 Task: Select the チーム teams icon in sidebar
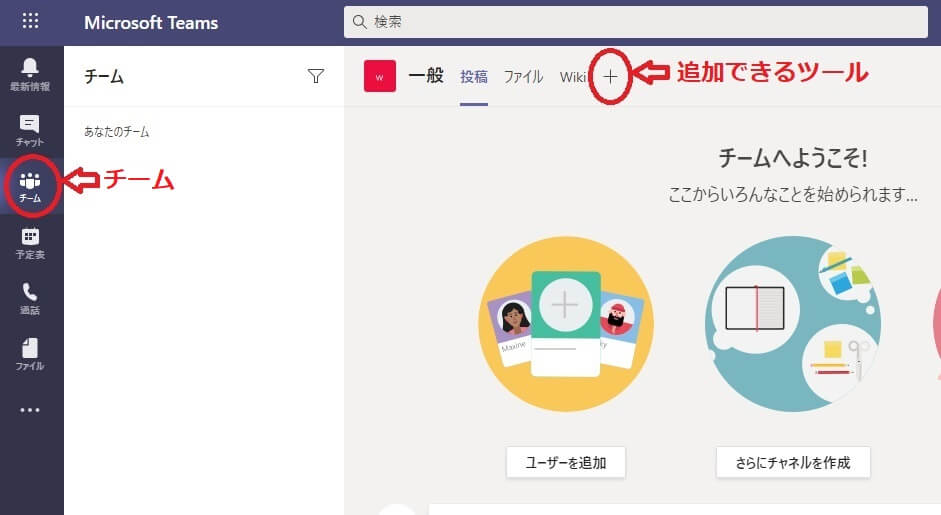(30, 186)
